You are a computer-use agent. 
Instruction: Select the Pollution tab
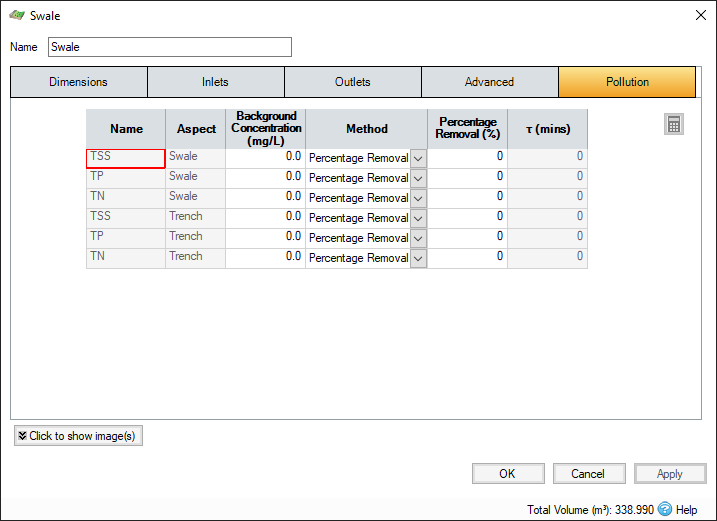tap(627, 82)
